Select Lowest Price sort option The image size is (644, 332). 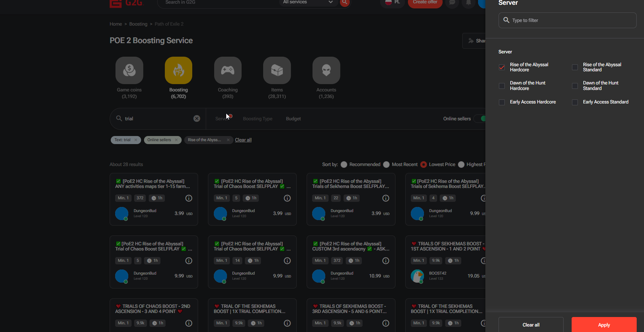(x=424, y=165)
